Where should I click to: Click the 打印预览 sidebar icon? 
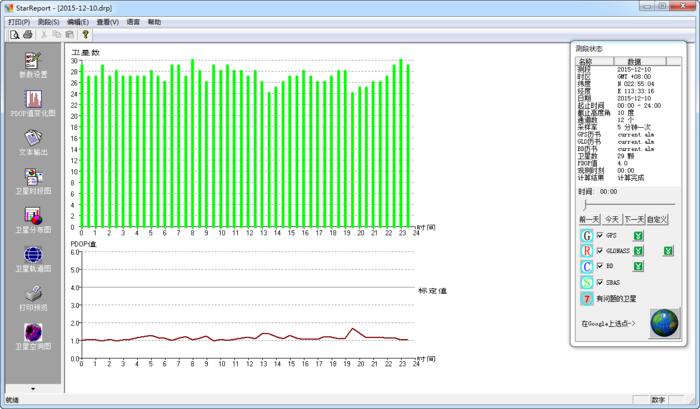[x=32, y=293]
